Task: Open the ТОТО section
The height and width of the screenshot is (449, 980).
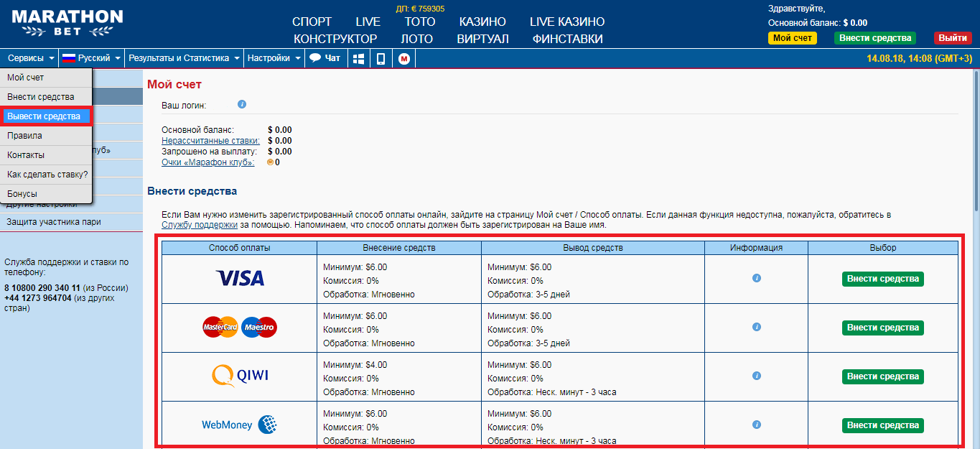Action: (420, 22)
